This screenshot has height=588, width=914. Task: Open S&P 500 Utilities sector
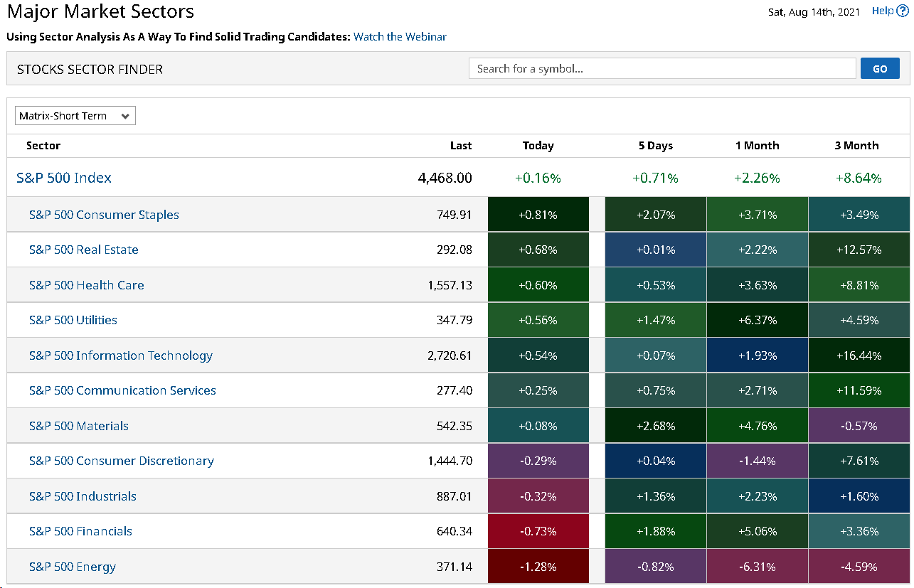(x=73, y=320)
